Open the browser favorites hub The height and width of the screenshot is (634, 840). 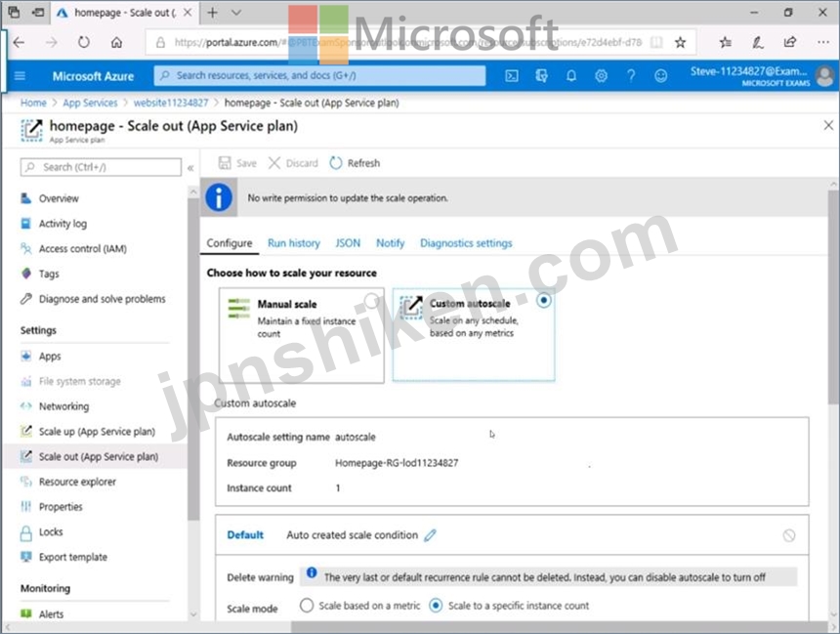pyautogui.click(x=726, y=42)
